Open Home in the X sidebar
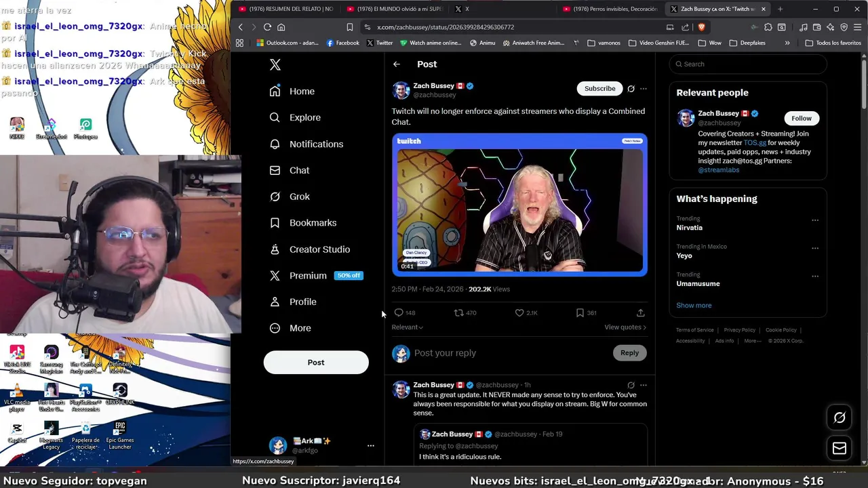The width and height of the screenshot is (868, 488). tap(292, 91)
